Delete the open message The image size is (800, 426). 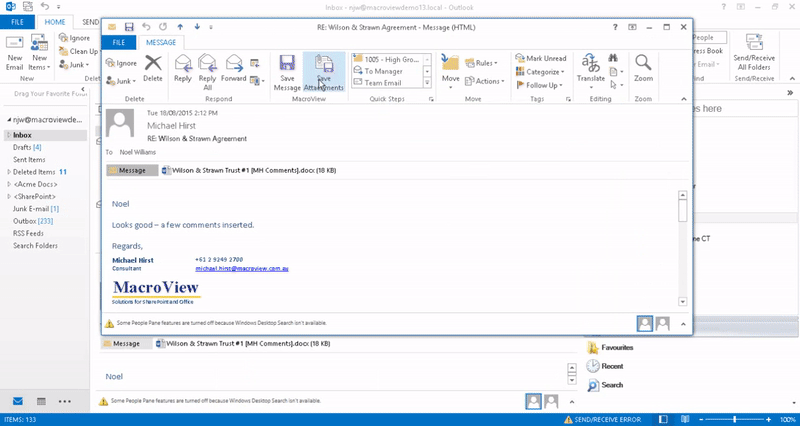[x=153, y=68]
